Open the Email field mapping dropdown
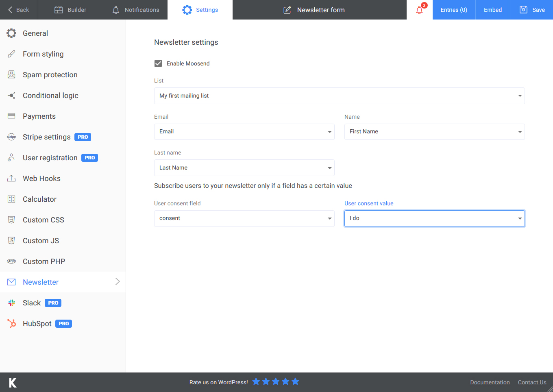Image resolution: width=553 pixels, height=392 pixels. (244, 132)
